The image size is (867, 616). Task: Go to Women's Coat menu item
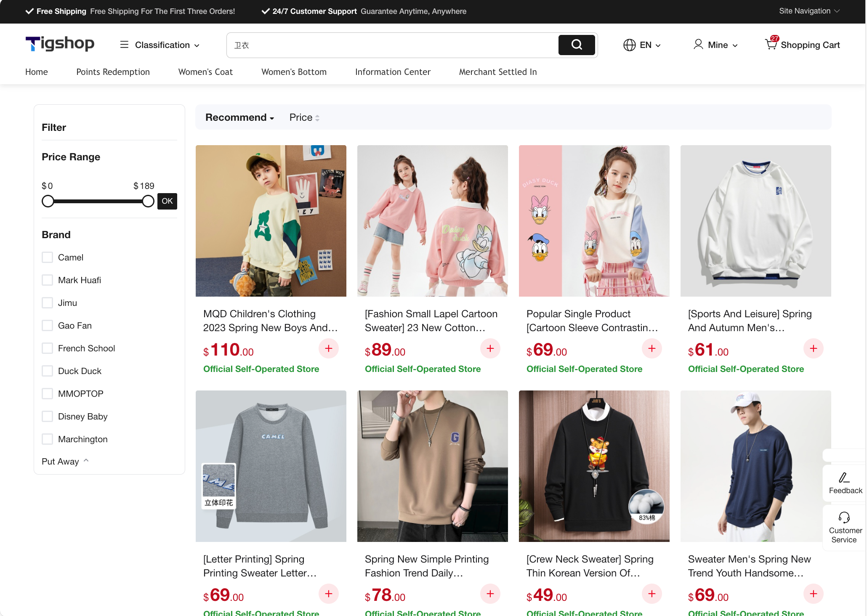pyautogui.click(x=205, y=72)
